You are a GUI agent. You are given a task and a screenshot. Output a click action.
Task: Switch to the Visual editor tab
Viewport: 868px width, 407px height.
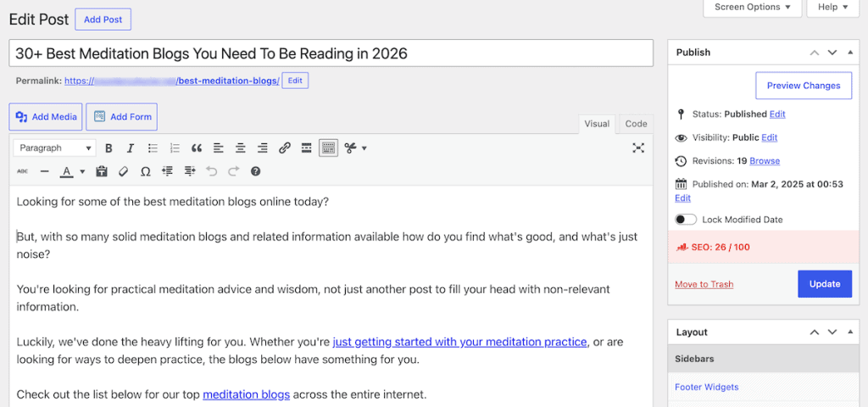[x=597, y=124]
